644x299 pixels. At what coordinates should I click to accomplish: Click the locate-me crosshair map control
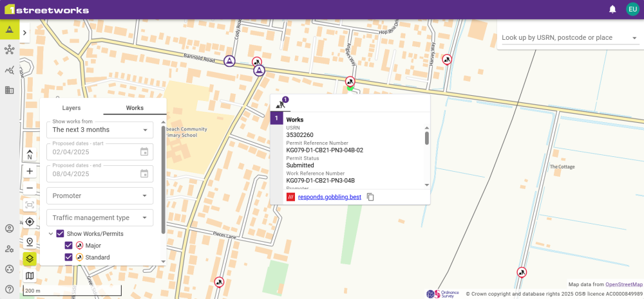[x=30, y=222]
